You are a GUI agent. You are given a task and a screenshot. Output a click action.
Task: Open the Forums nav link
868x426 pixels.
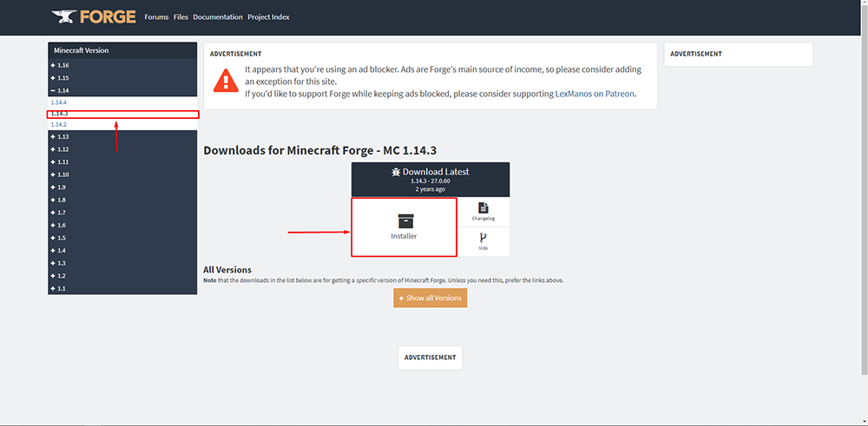pyautogui.click(x=156, y=17)
